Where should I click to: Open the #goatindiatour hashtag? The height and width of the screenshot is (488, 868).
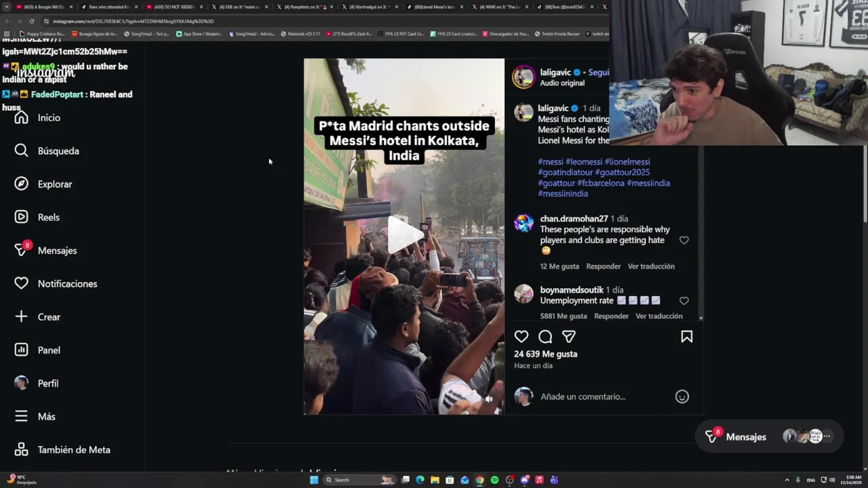click(x=565, y=173)
